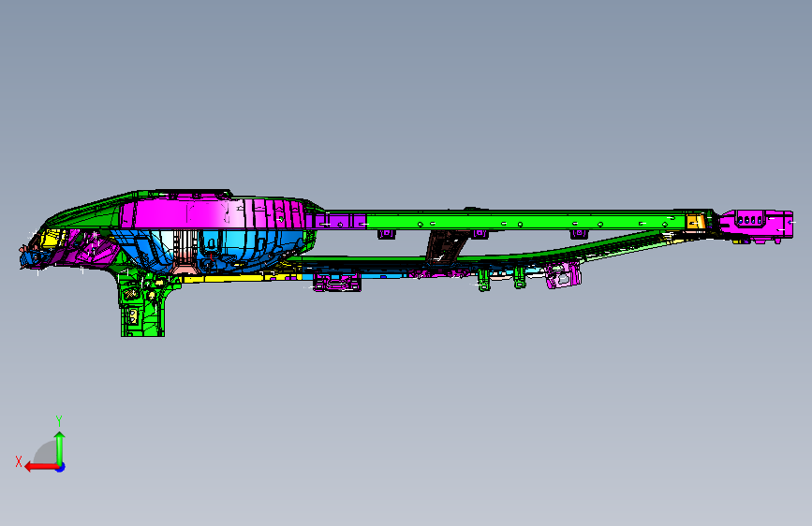Select the magenta upper tank shell of the model
This screenshot has height=526, width=812.
point(214,213)
